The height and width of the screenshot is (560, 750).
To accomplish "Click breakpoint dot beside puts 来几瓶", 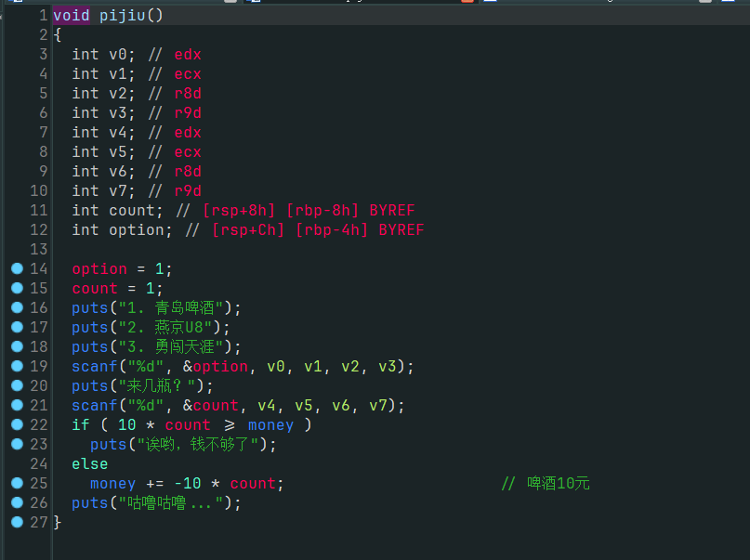I will click(17, 385).
